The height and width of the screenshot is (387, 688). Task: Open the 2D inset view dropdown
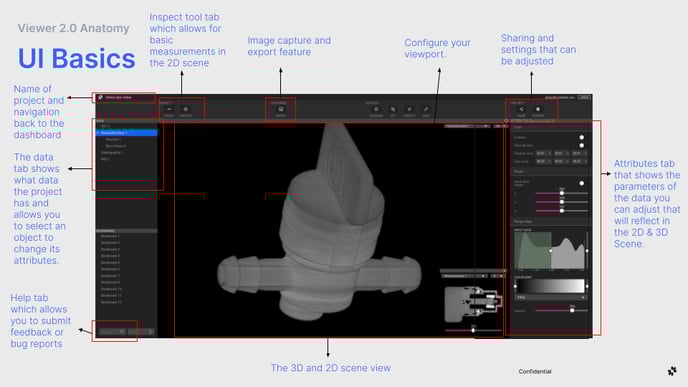point(464,276)
